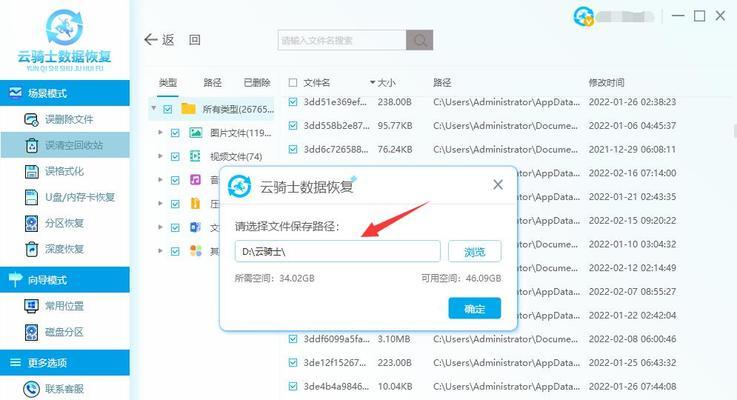Sort by the 大小 column header

point(386,83)
